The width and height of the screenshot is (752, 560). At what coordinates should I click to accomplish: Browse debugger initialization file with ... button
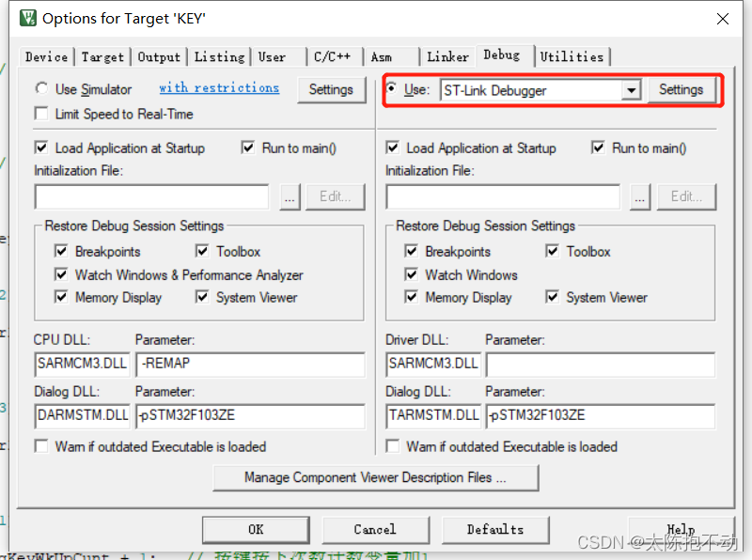coord(640,196)
